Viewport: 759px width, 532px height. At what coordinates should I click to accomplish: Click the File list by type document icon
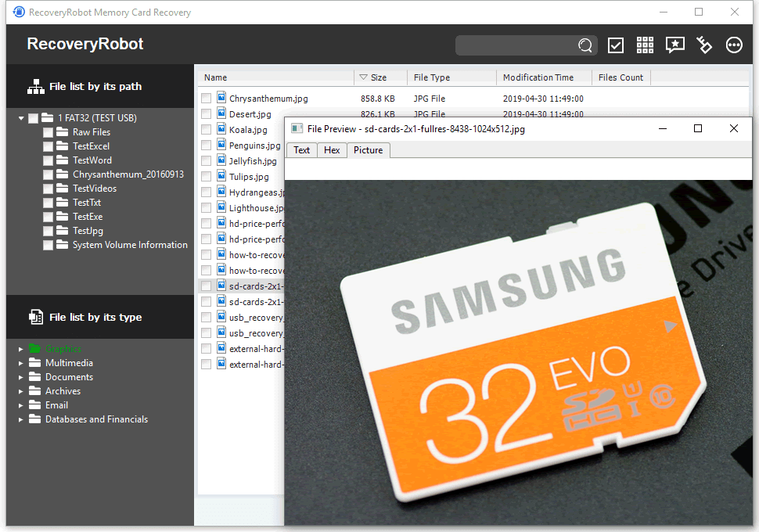click(35, 317)
